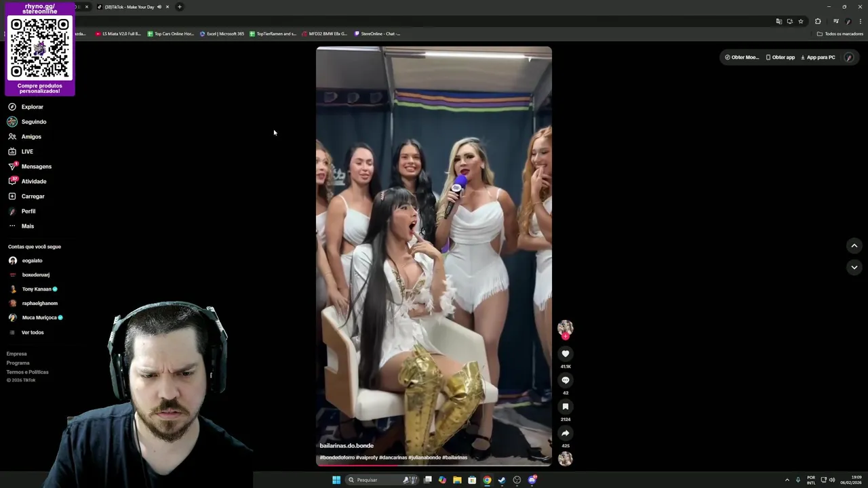This screenshot has height=488, width=868.
Task: Click the #bailarinas hashtag
Action: 455,457
